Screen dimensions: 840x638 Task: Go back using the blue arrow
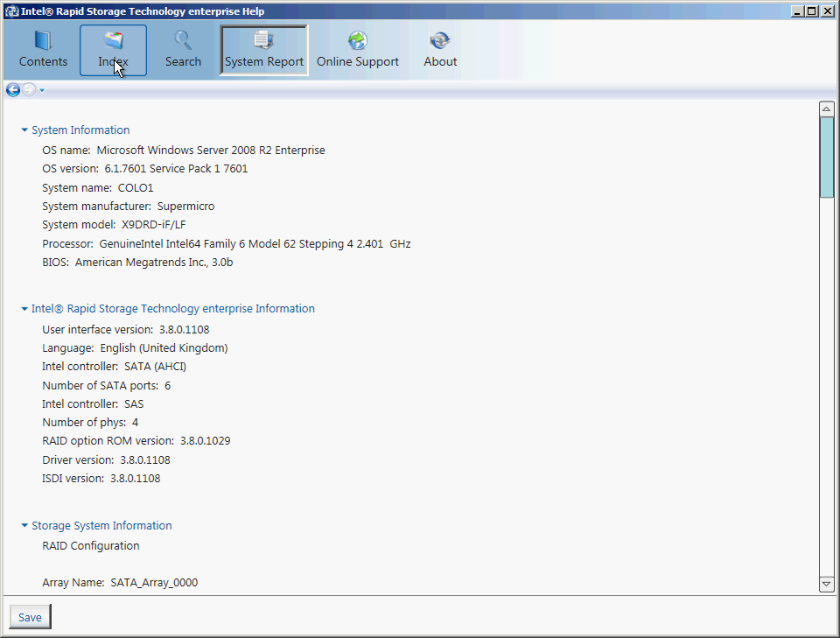point(13,90)
